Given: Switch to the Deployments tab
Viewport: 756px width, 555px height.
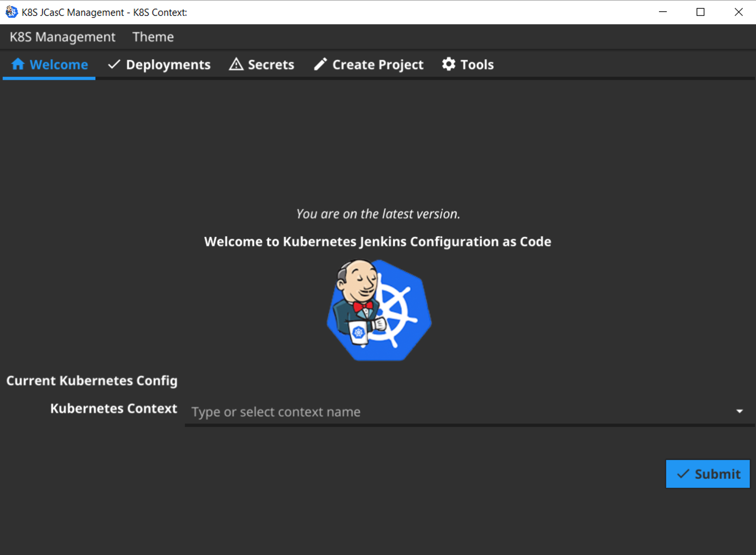Looking at the screenshot, I should click(168, 64).
